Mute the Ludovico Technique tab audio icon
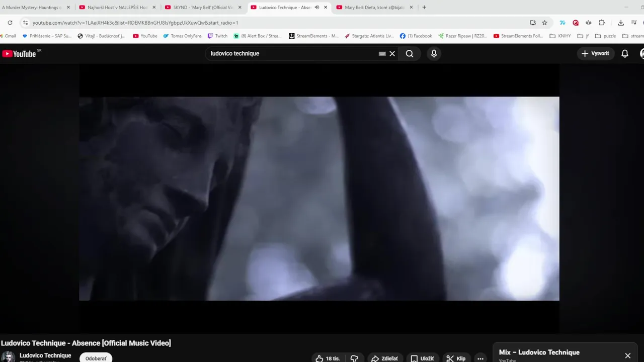The width and height of the screenshot is (644, 362). coord(317,8)
